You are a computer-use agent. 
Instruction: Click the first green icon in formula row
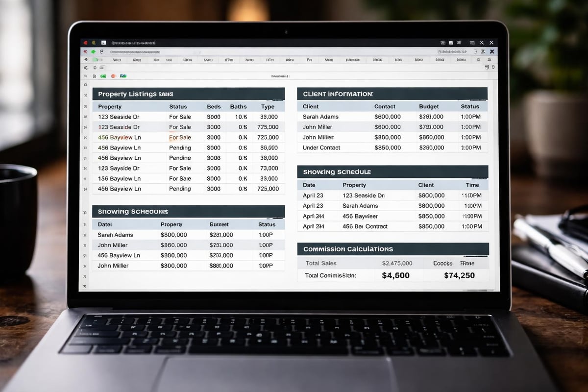(103, 76)
